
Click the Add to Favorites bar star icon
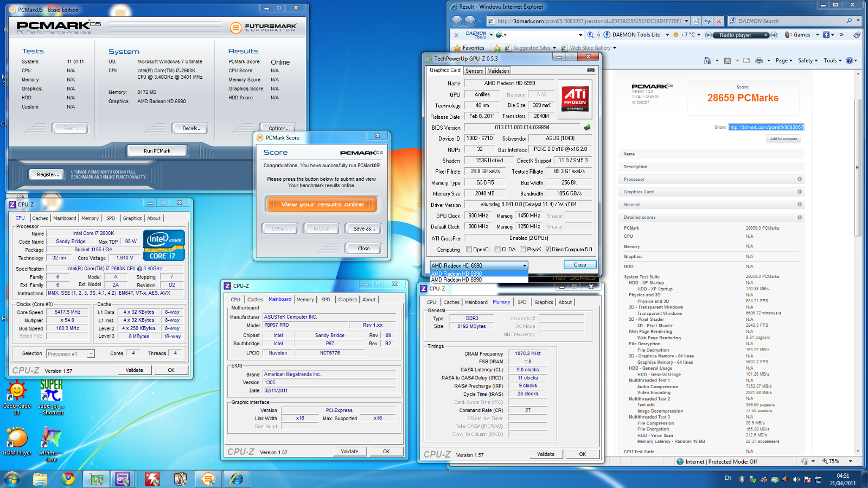(x=497, y=48)
